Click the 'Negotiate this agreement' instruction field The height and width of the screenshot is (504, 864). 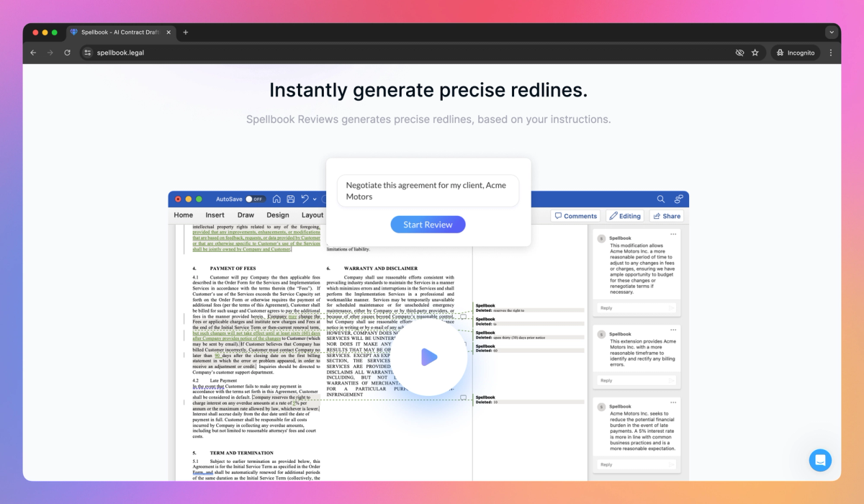428,191
